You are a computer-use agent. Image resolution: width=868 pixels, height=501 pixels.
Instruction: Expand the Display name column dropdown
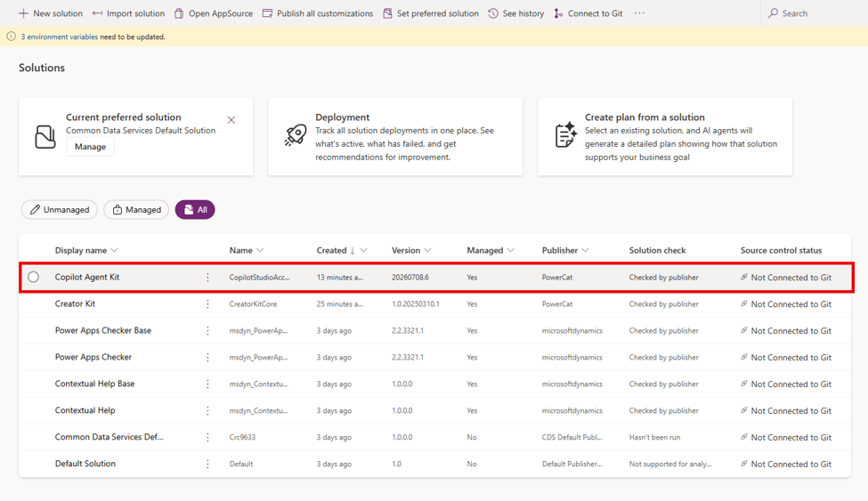pos(114,250)
